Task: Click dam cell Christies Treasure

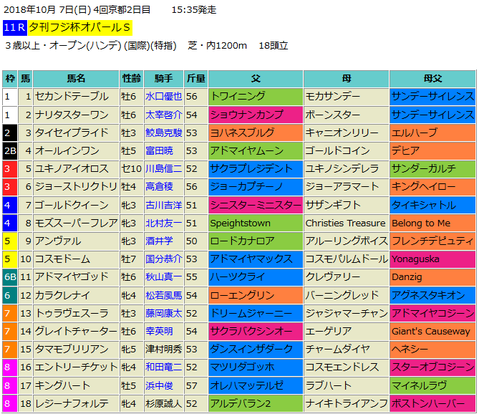Action: coord(346,223)
